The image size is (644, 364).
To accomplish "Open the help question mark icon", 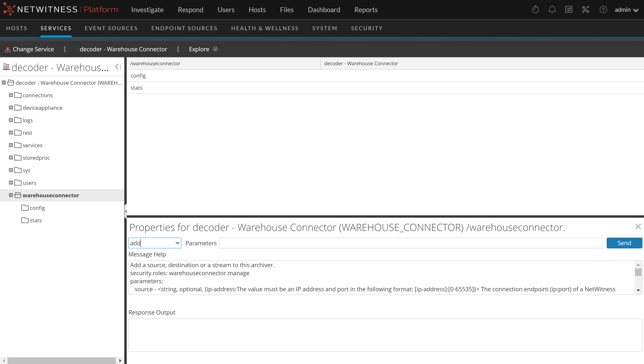I will coord(603,9).
